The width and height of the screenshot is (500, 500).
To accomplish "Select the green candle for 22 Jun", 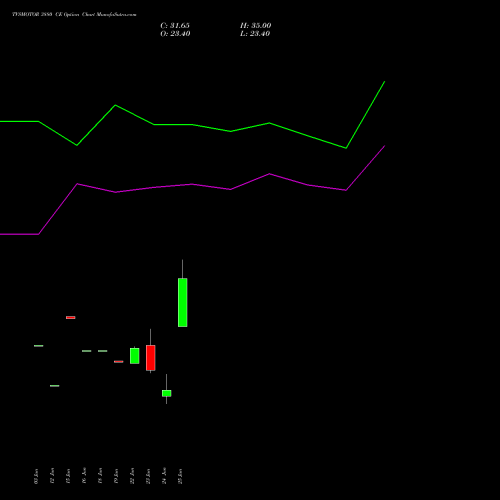I will (135, 356).
